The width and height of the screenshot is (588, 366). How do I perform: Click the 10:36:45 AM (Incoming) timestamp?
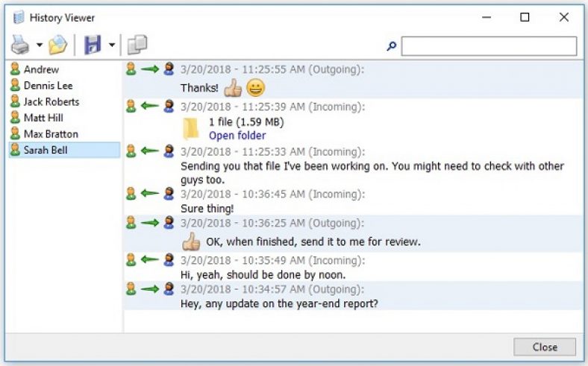[x=272, y=194]
